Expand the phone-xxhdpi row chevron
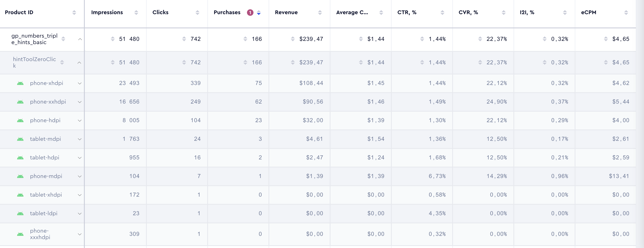Viewport: 644px width, 248px height. [x=79, y=102]
